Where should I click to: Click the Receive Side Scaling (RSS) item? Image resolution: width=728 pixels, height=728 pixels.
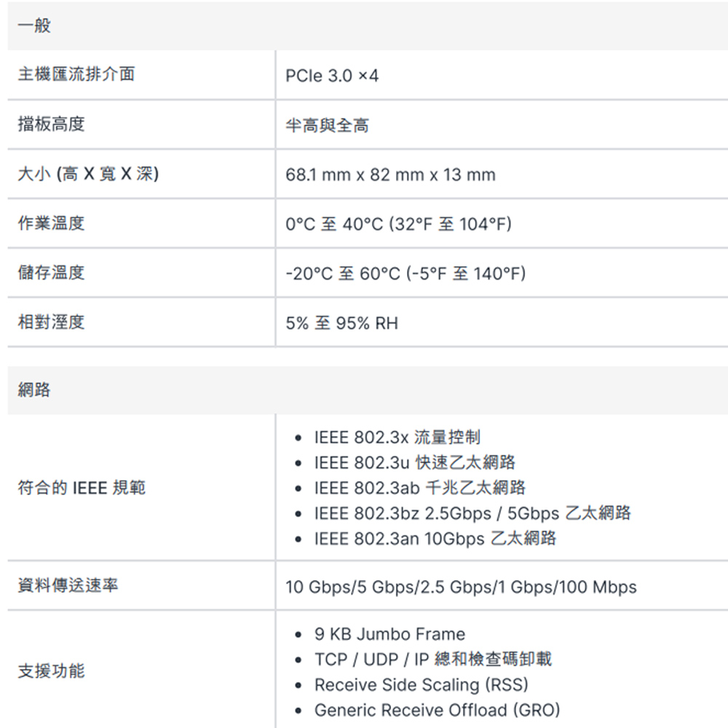pos(421,685)
